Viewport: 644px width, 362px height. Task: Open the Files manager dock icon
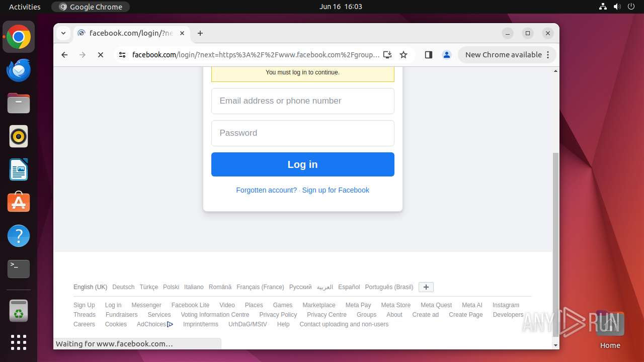click(x=19, y=104)
